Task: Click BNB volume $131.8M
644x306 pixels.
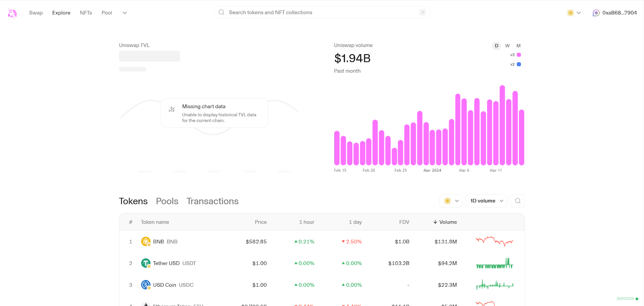Action: coord(446,242)
